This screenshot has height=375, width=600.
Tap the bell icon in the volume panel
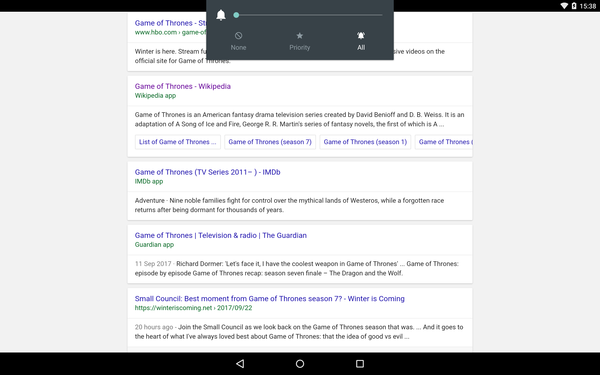pyautogui.click(x=221, y=15)
